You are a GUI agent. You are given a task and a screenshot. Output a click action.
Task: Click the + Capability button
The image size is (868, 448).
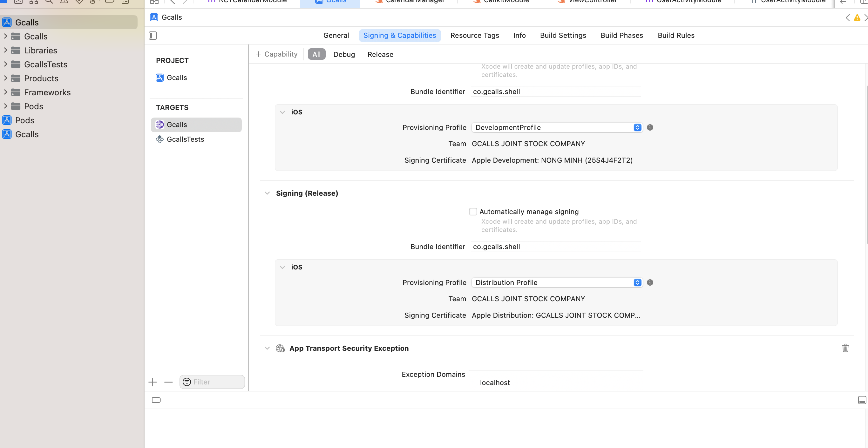click(277, 54)
